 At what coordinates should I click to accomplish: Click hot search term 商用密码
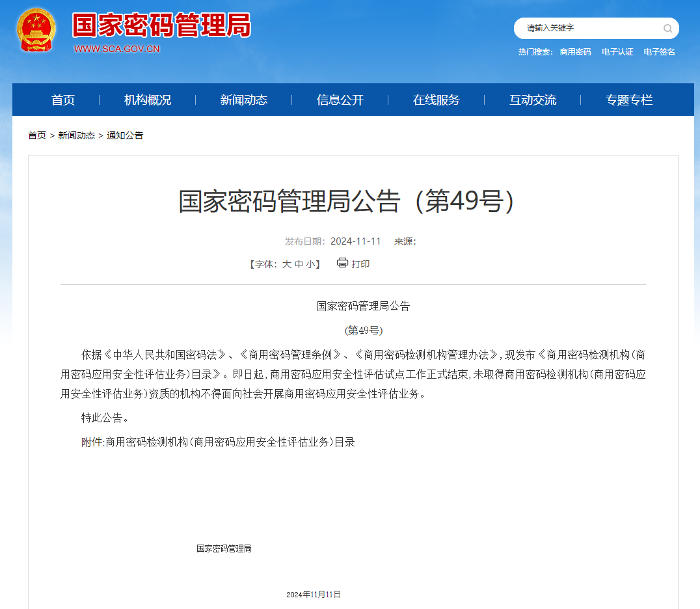pos(576,52)
